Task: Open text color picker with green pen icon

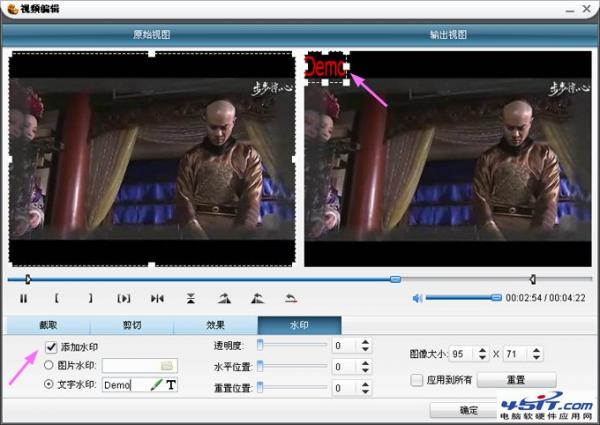Action: pos(156,385)
